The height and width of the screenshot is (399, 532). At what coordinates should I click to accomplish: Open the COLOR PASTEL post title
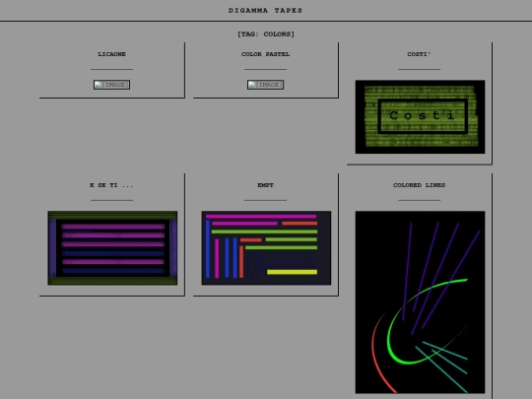(265, 54)
